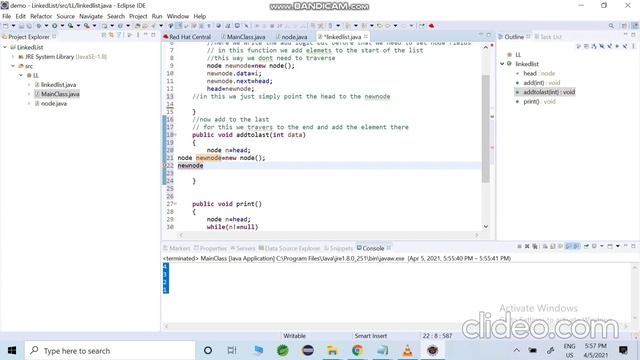Viewport: 640px width, 360px height.
Task: Click editor scroll down arrow
Action: pyautogui.click(x=486, y=227)
